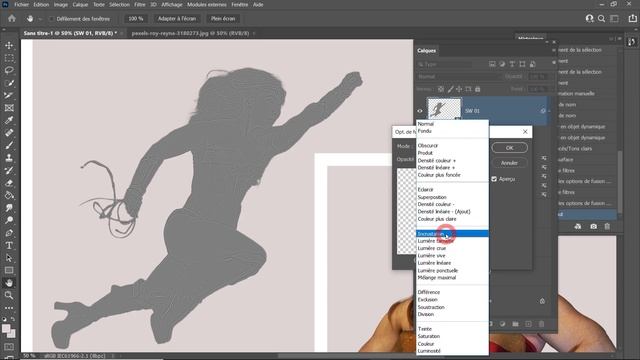Viewport: 640px width, 360px height.
Task: Click the foreground color swatch
Action: click(x=6, y=329)
